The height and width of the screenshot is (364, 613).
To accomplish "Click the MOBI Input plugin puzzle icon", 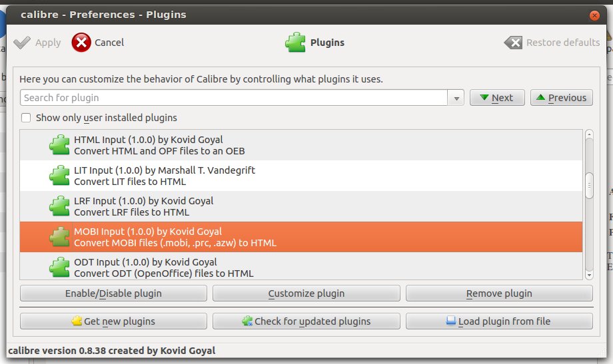I will click(60, 237).
